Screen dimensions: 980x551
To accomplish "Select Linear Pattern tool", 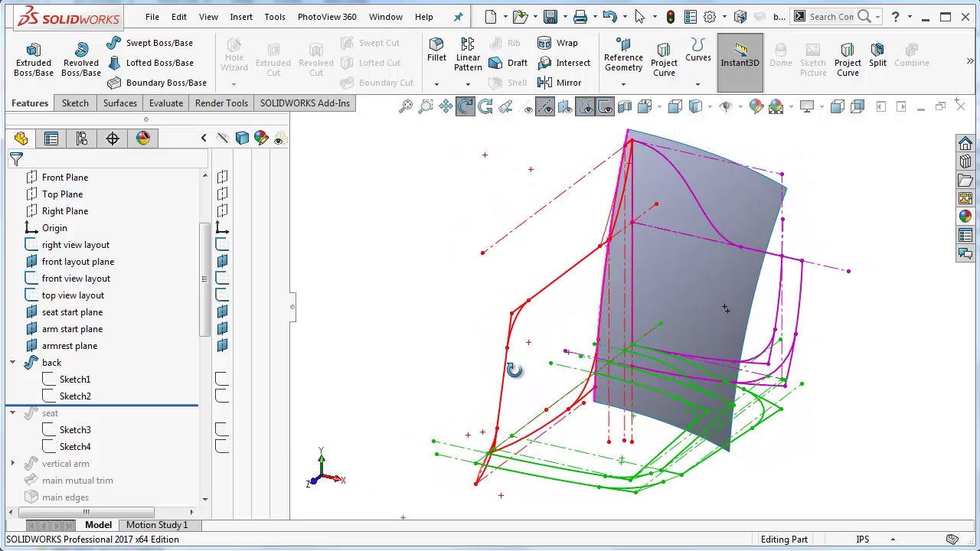I will click(x=468, y=54).
